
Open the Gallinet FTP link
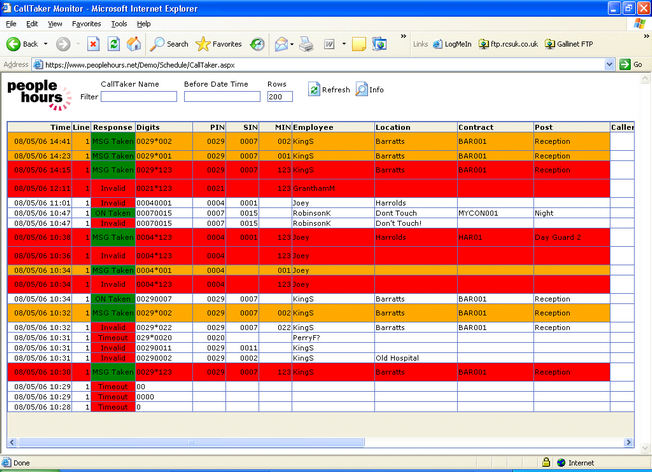[572, 44]
